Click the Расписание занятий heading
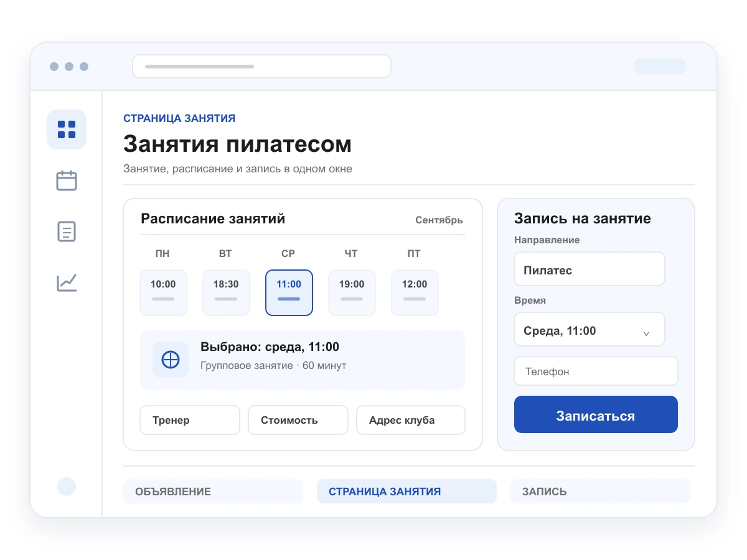Image resolution: width=747 pixels, height=560 pixels. pyautogui.click(x=213, y=218)
